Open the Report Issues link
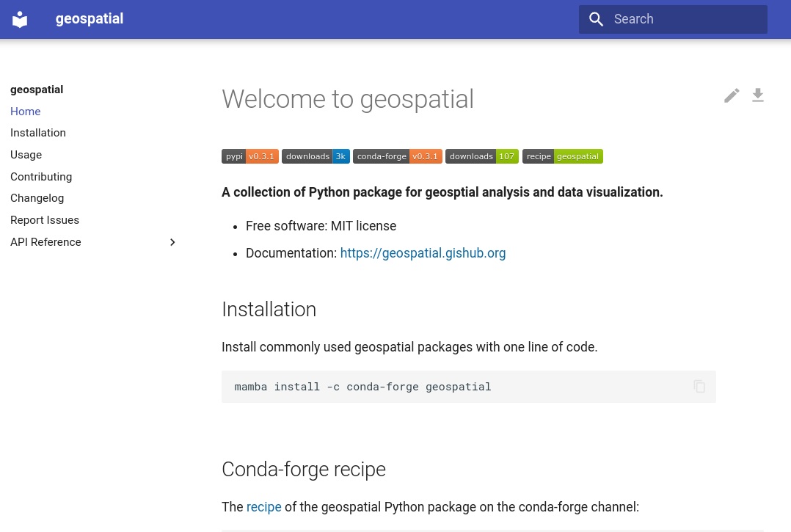The image size is (791, 532). click(45, 220)
